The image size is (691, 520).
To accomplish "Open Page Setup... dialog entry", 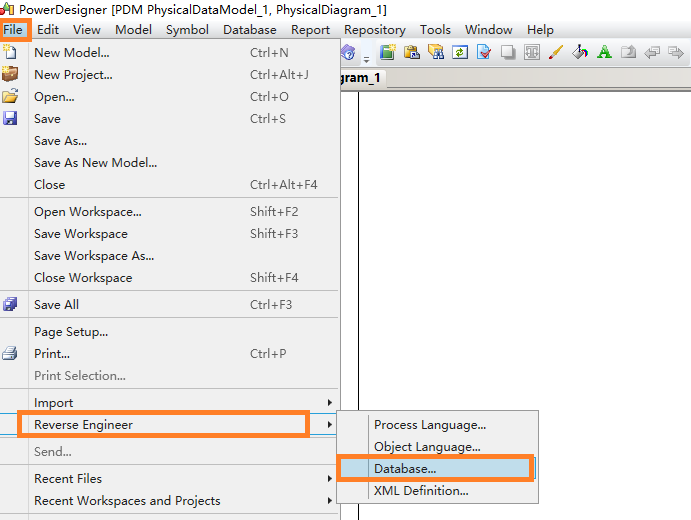I will point(169,331).
